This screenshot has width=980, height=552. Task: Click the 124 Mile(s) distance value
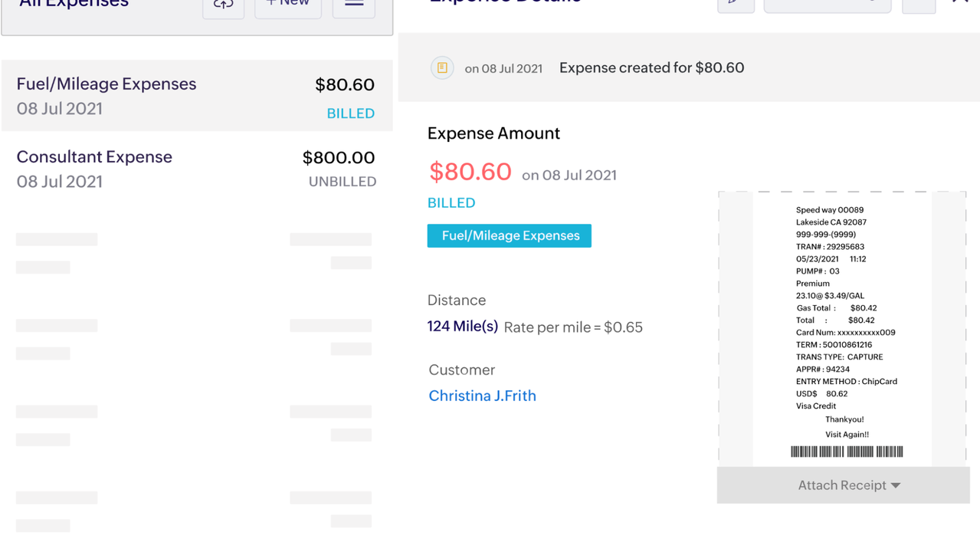[463, 327]
